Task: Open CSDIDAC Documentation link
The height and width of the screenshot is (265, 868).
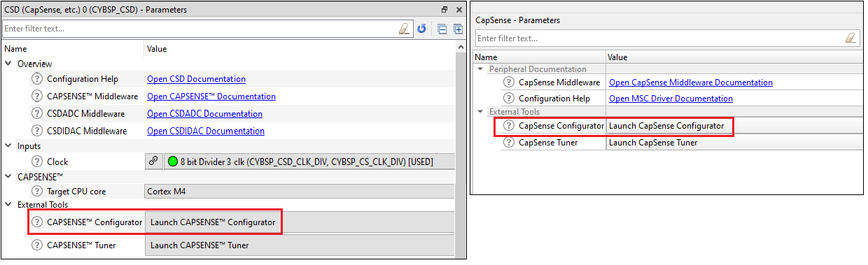Action: point(206,131)
